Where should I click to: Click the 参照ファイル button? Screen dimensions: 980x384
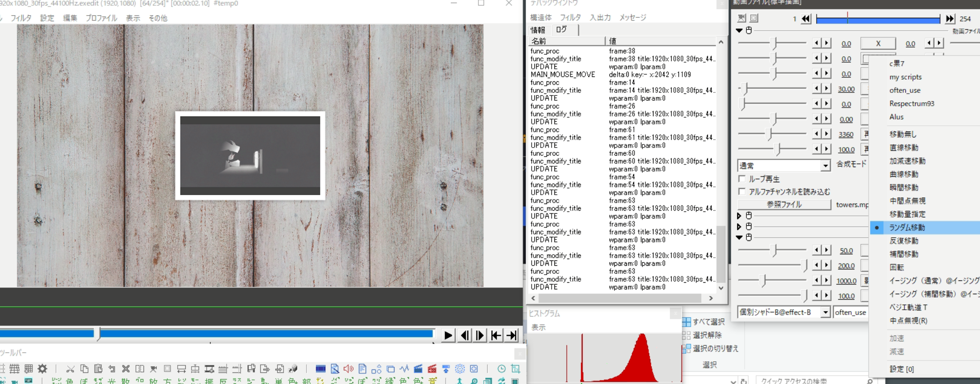[784, 204]
